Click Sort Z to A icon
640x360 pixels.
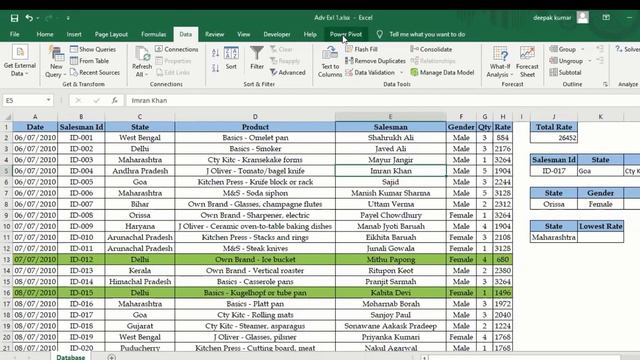tap(216, 68)
